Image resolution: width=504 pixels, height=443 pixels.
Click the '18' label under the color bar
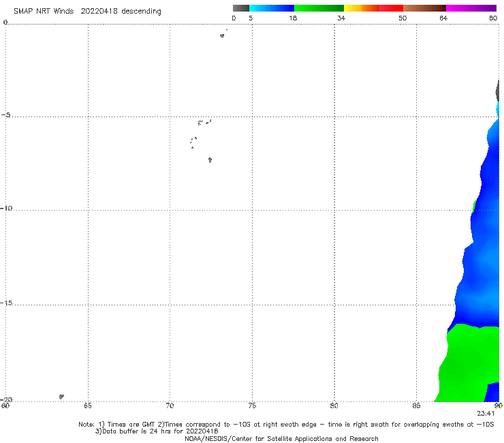tap(293, 18)
